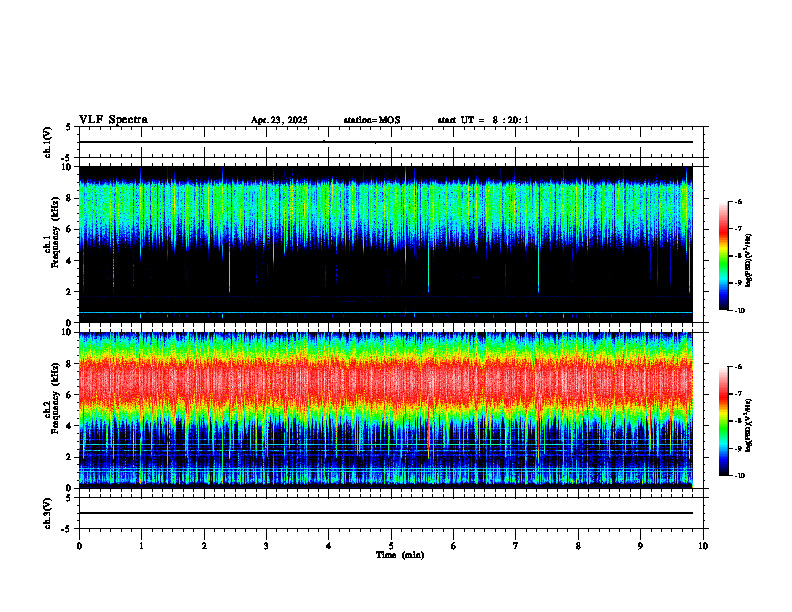Click the "-5" tick label of ch.3(V) strip
The height and width of the screenshot is (612, 792).
(68, 529)
